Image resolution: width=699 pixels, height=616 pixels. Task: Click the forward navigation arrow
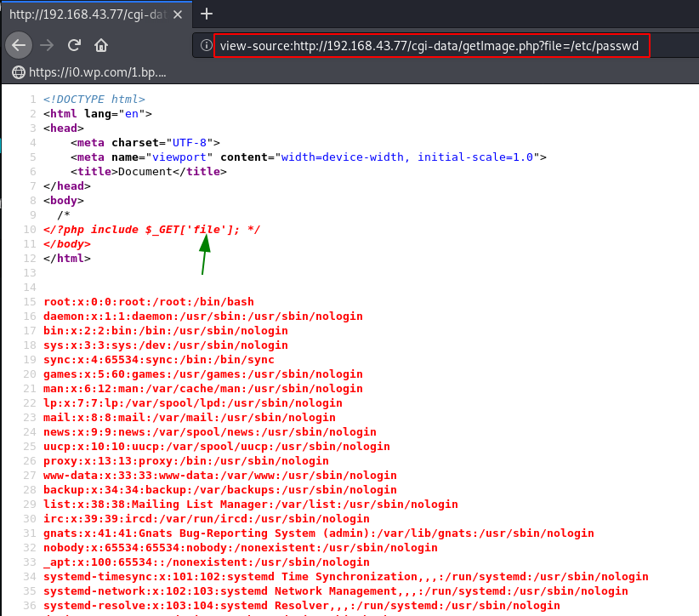(x=47, y=45)
